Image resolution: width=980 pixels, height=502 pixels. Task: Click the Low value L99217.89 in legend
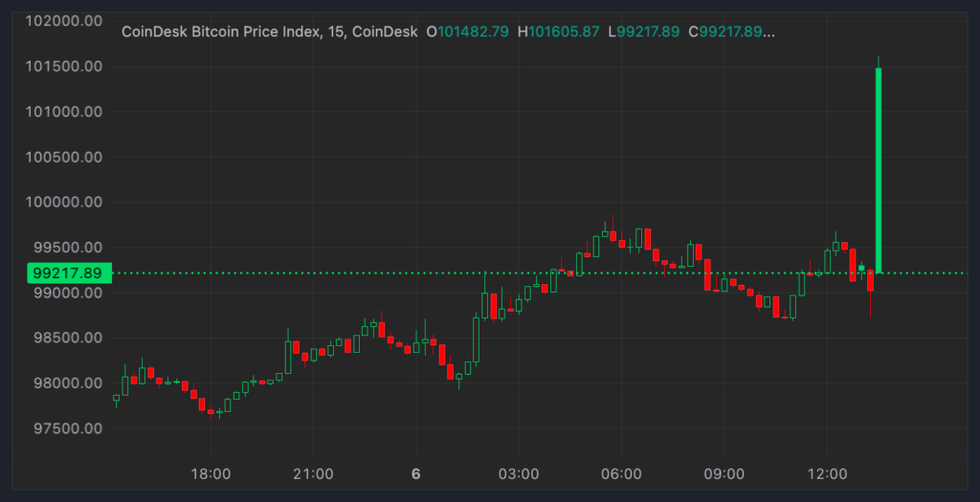(648, 33)
